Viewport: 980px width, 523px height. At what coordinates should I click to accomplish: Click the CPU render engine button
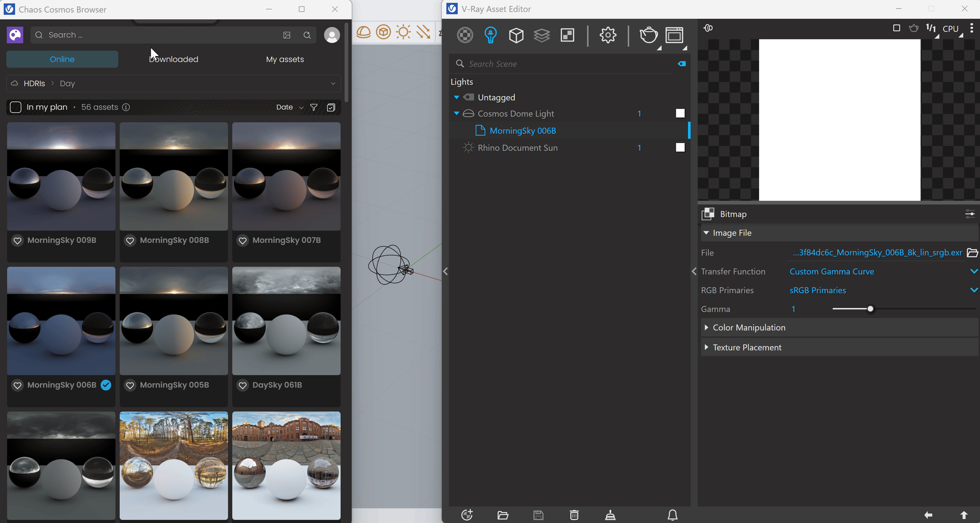(x=950, y=28)
